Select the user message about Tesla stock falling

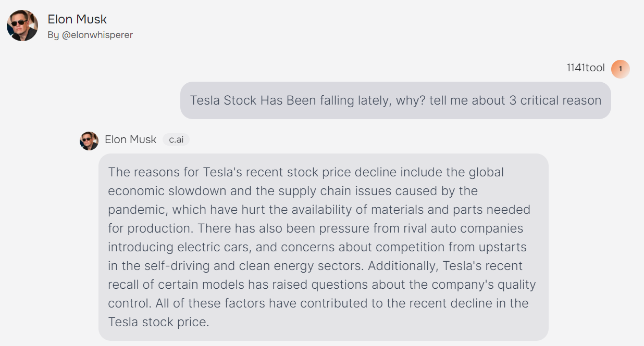click(395, 100)
